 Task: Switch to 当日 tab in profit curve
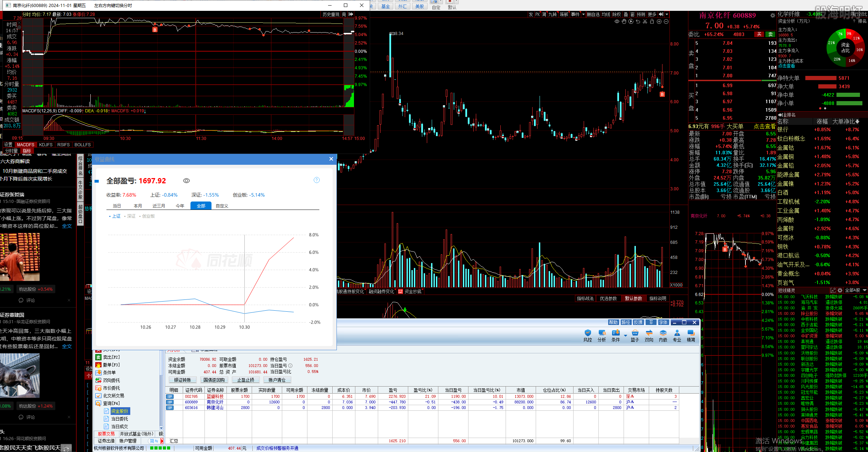117,206
